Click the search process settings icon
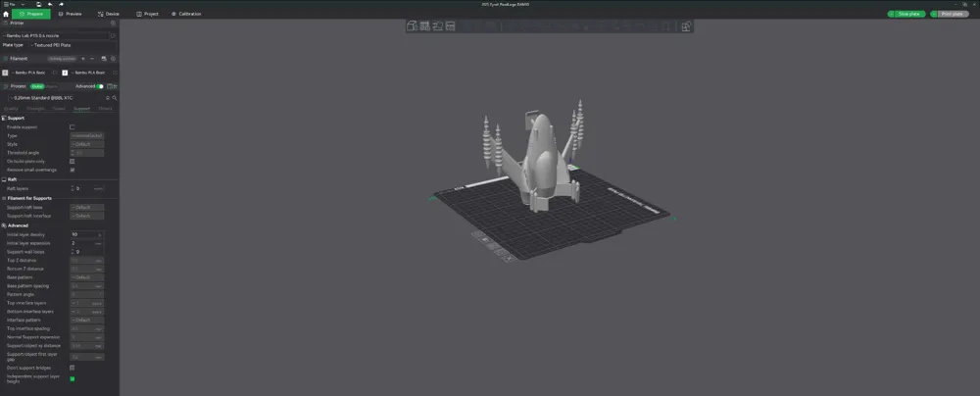 (x=115, y=98)
